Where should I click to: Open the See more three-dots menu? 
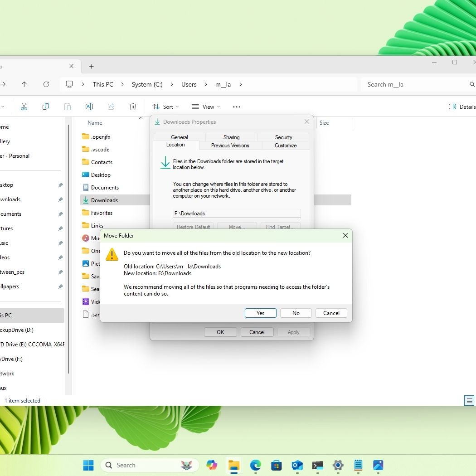pyautogui.click(x=236, y=107)
